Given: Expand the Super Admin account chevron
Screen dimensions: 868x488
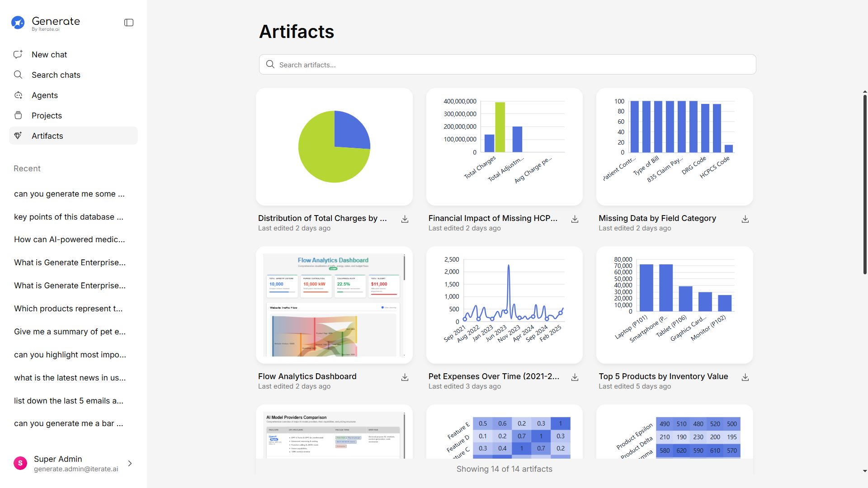Looking at the screenshot, I should tap(130, 464).
